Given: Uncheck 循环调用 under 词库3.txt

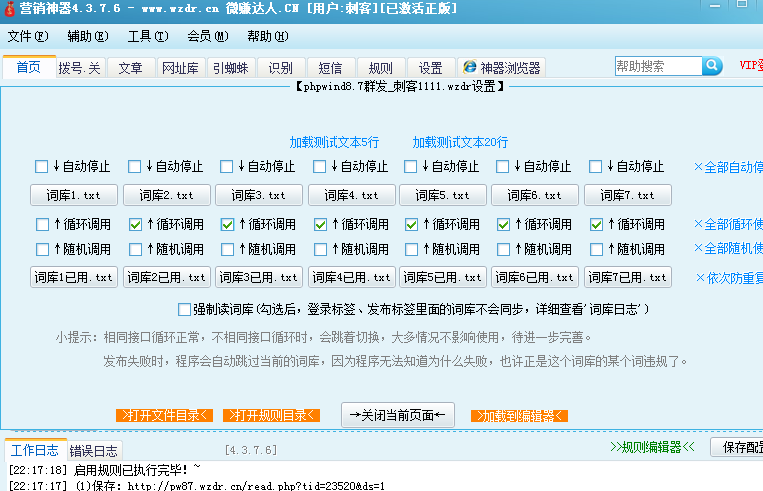Looking at the screenshot, I should click(227, 224).
